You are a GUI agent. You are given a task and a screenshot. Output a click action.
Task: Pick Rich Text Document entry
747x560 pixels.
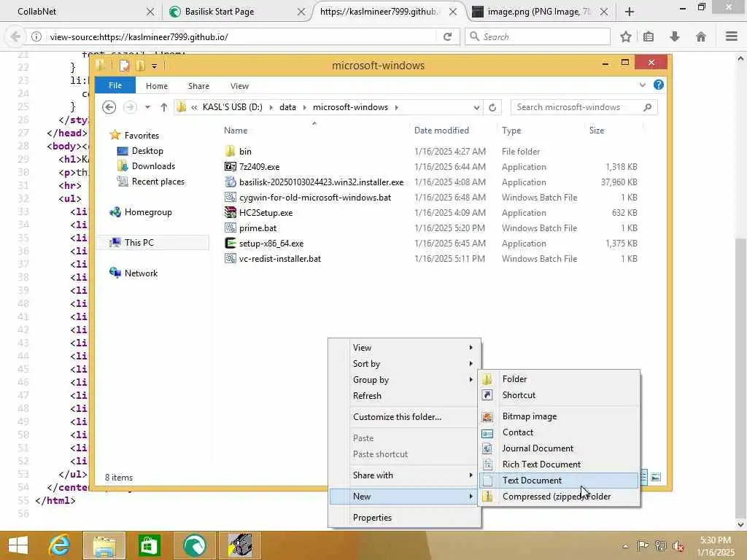(558, 464)
